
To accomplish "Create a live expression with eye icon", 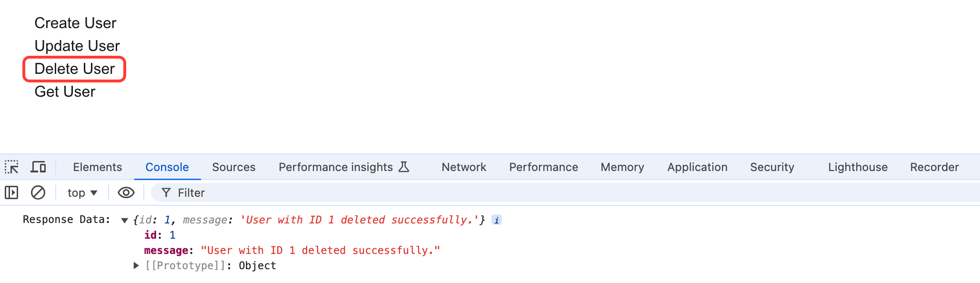I will pos(126,192).
